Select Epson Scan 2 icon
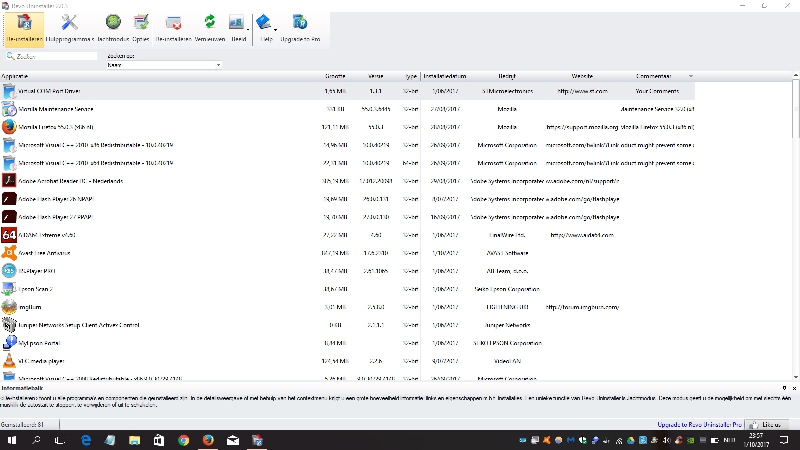This screenshot has width=800, height=450. pos(9,289)
